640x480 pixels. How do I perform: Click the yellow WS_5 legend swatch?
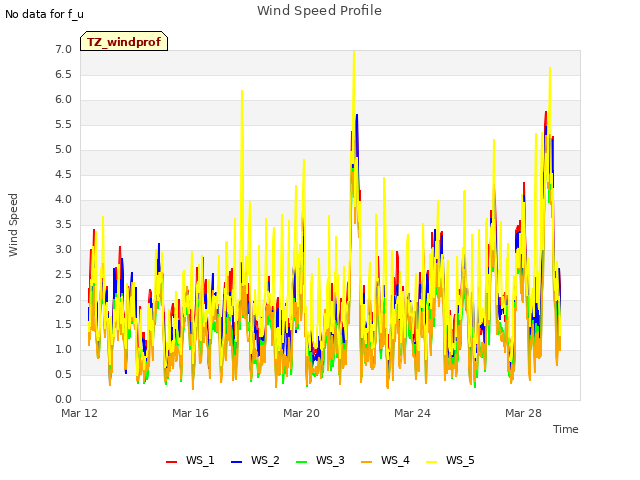click(x=431, y=462)
